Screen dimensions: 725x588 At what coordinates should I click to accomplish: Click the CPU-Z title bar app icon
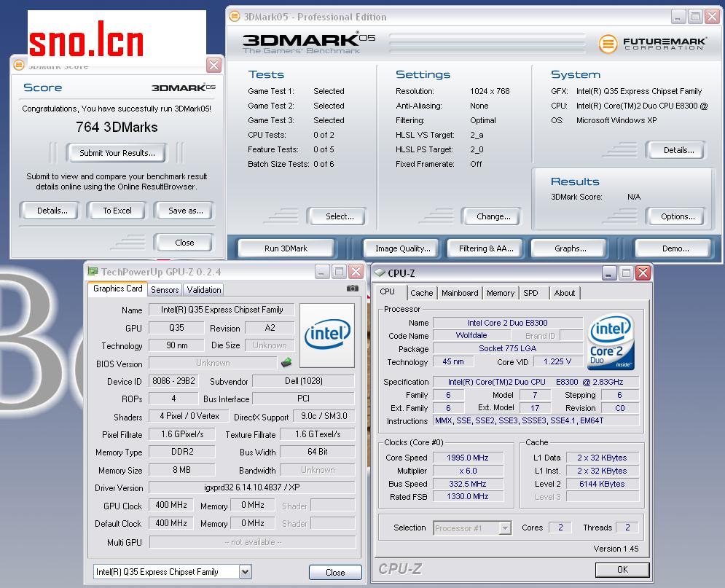[x=380, y=273]
